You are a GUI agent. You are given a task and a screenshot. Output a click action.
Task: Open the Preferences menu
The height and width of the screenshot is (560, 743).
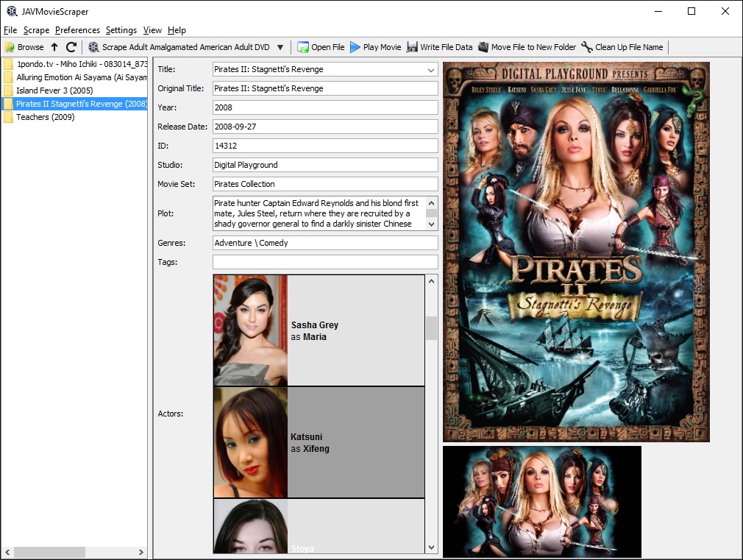tap(77, 30)
